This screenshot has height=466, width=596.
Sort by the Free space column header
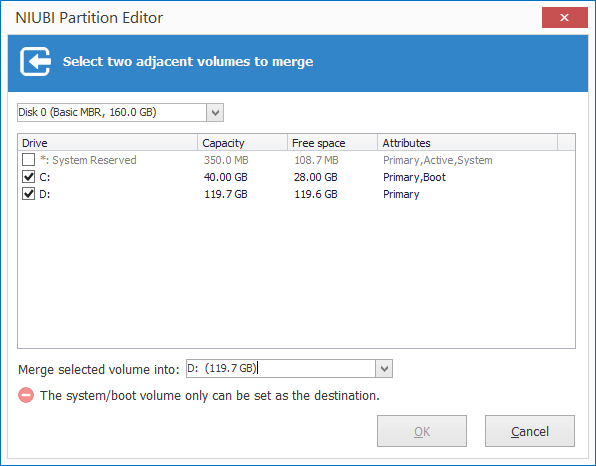pyautogui.click(x=332, y=143)
